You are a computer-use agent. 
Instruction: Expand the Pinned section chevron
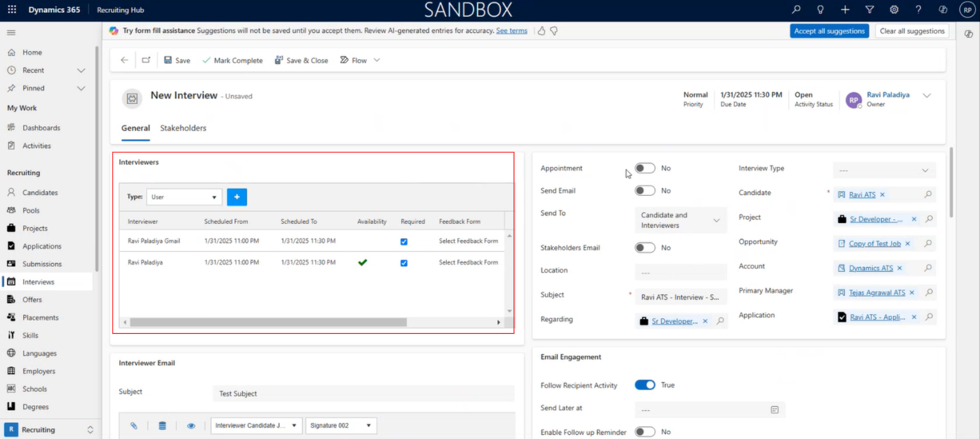[81, 88]
